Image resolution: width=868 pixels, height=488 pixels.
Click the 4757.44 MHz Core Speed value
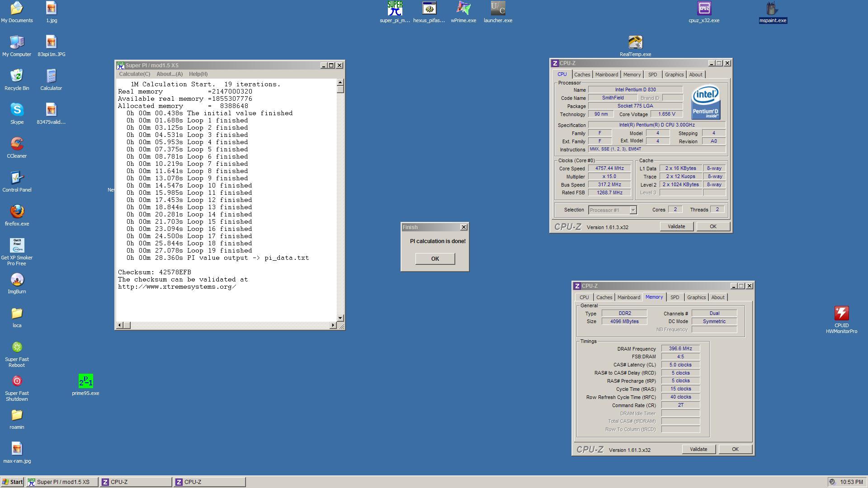click(609, 168)
